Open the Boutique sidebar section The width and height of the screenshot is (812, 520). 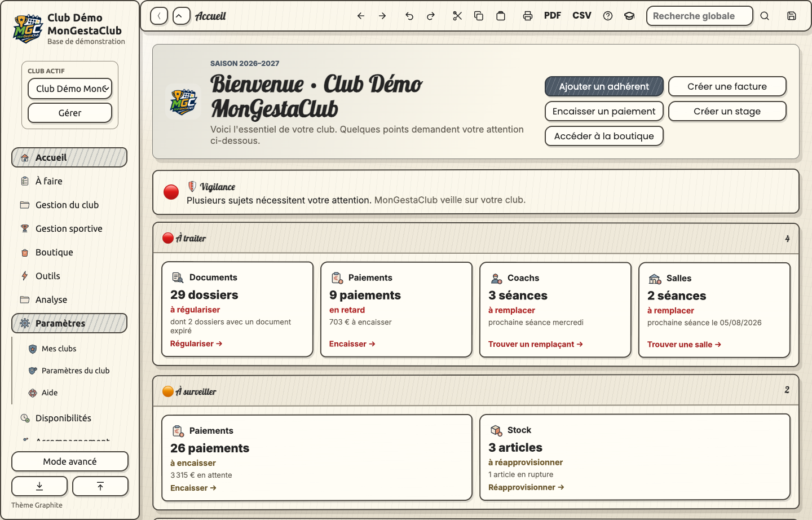coord(69,252)
